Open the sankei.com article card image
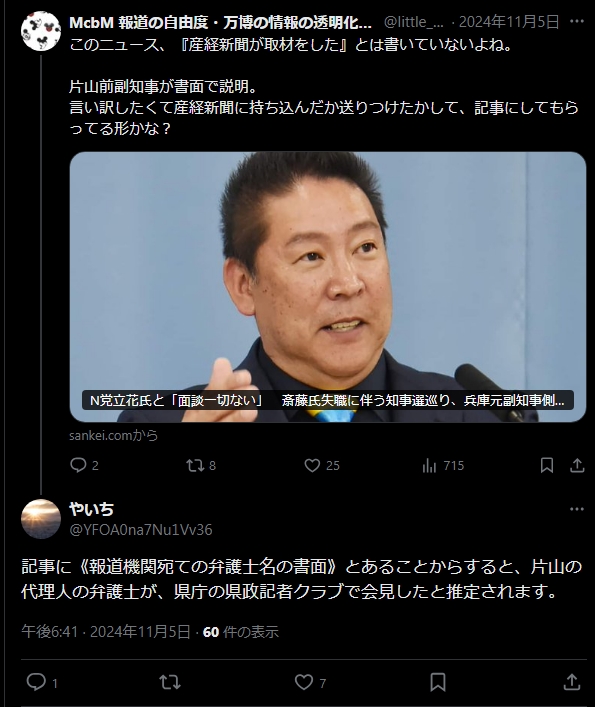 pyautogui.click(x=328, y=287)
